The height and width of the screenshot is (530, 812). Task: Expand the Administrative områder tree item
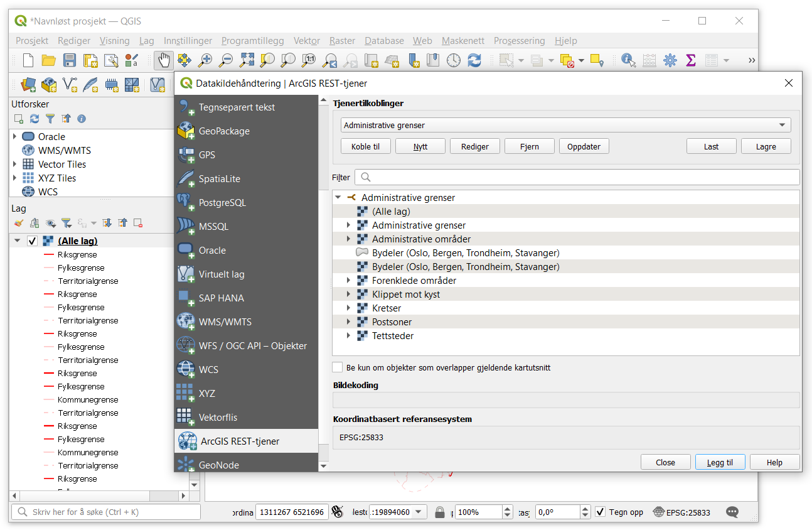pyautogui.click(x=349, y=239)
